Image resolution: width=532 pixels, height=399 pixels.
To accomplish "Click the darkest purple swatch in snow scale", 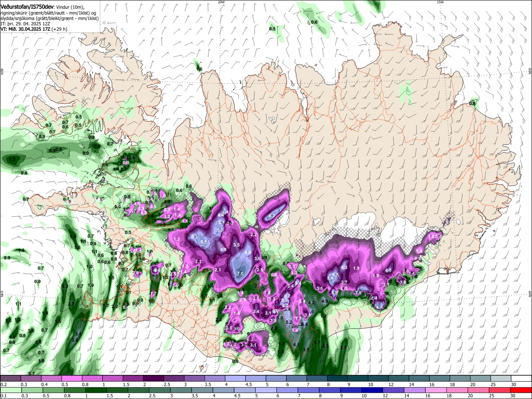I will tap(153, 379).
